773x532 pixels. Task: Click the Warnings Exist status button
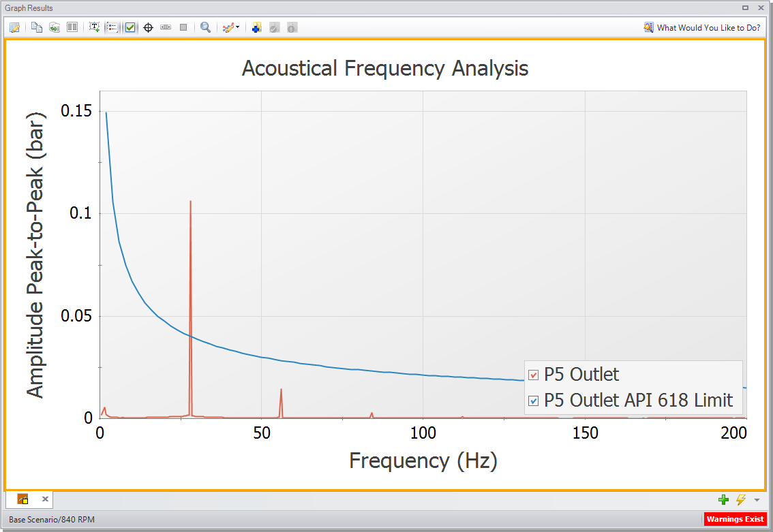736,519
